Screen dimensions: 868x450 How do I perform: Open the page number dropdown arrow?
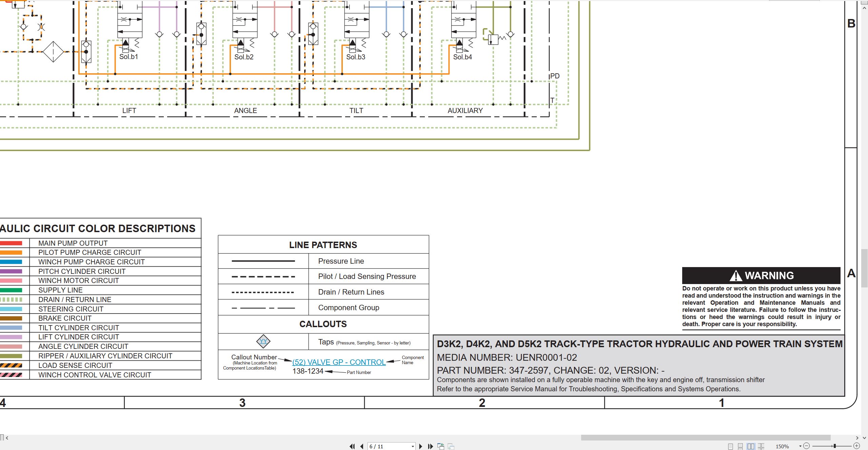413,447
